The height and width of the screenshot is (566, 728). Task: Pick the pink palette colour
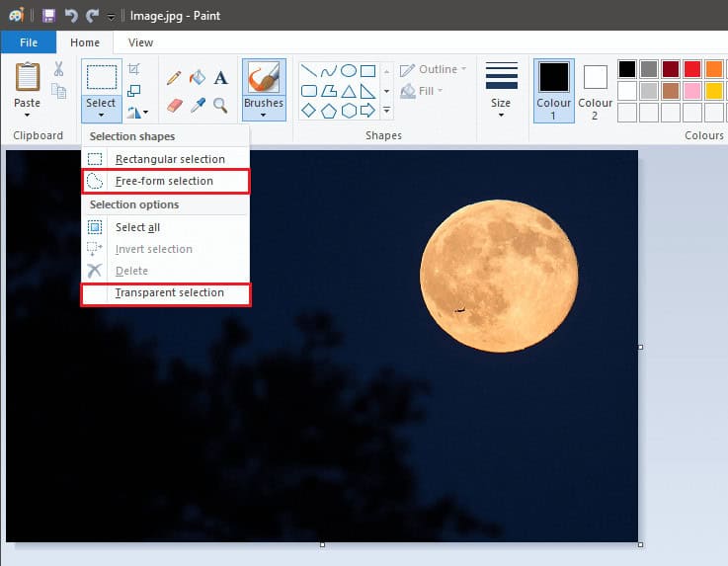coord(692,91)
